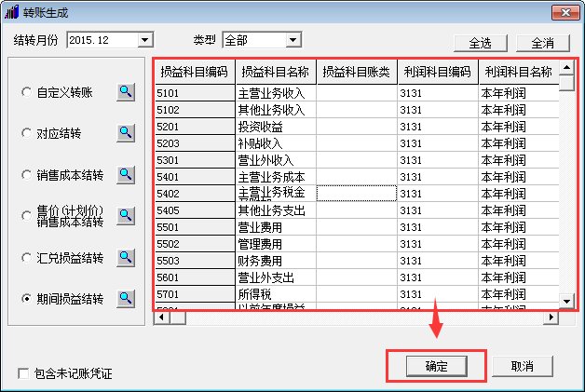Open magnifier beside 期间损益结转
Screen dimensions: 585x392
(x=126, y=299)
